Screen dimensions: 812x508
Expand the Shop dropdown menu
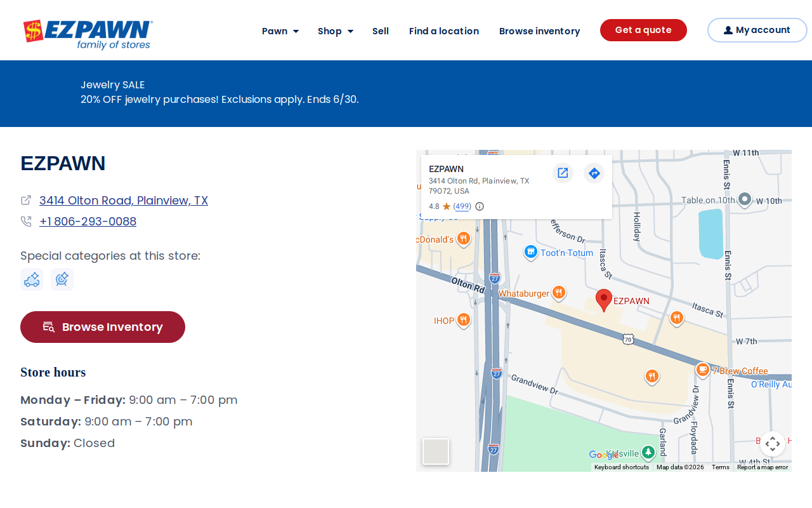pos(336,31)
